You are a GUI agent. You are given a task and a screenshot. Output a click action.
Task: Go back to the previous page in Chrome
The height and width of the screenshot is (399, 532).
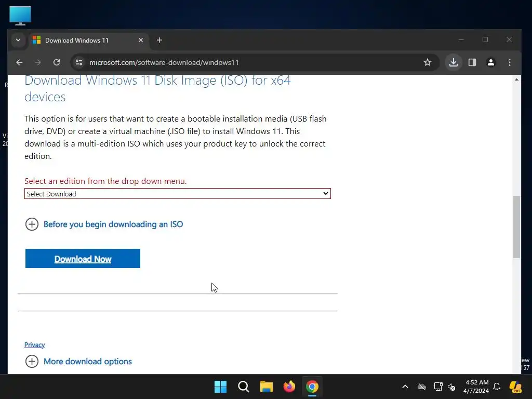[19, 62]
